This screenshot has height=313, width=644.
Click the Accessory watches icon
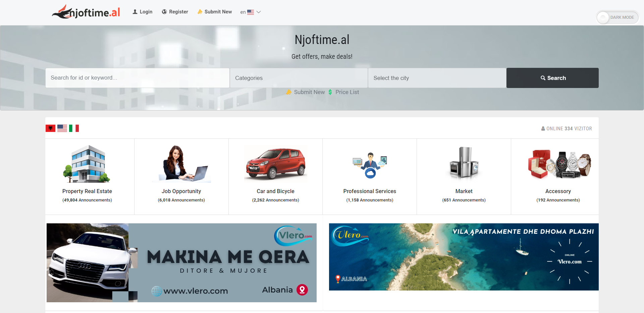pos(559,164)
